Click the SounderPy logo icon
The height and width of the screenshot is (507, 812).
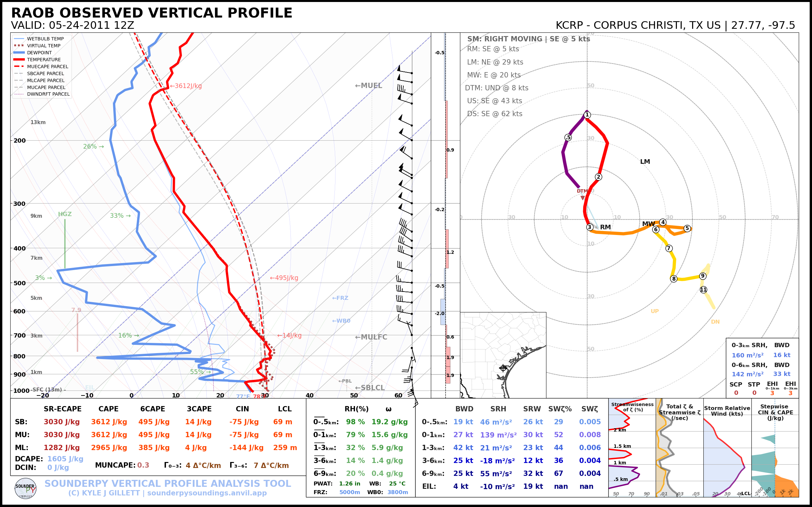[x=25, y=488]
